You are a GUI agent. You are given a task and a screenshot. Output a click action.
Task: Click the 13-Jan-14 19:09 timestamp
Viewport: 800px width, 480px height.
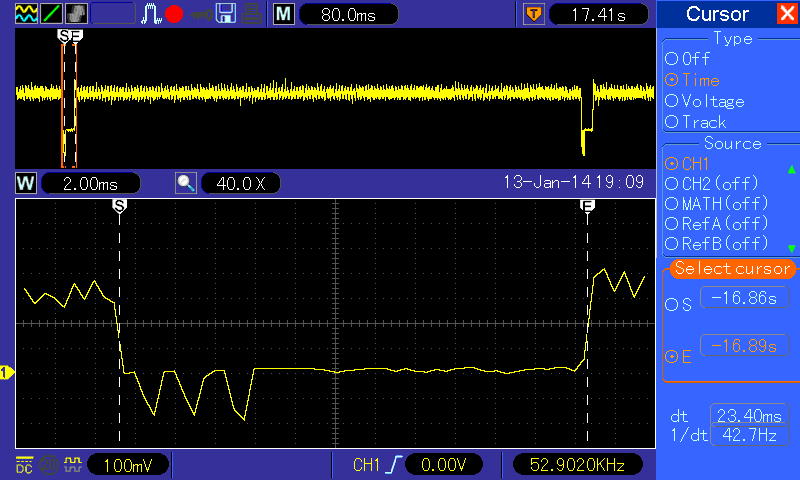pos(573,182)
